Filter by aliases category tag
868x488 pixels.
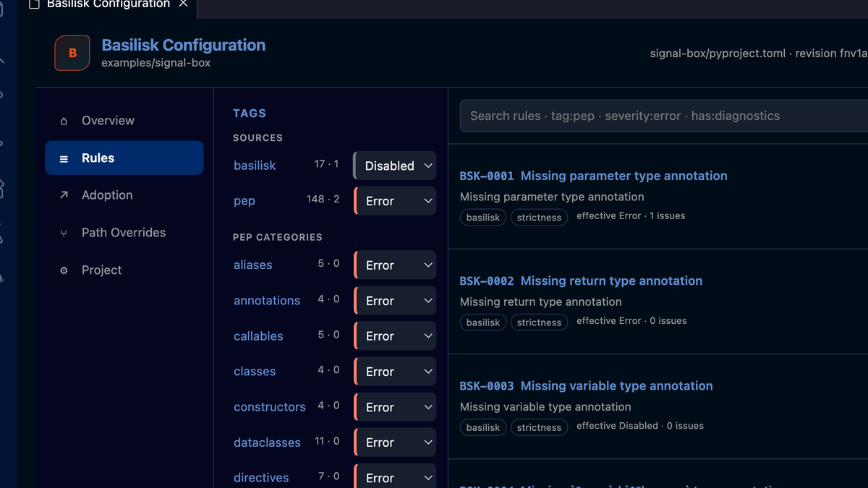[x=253, y=265]
